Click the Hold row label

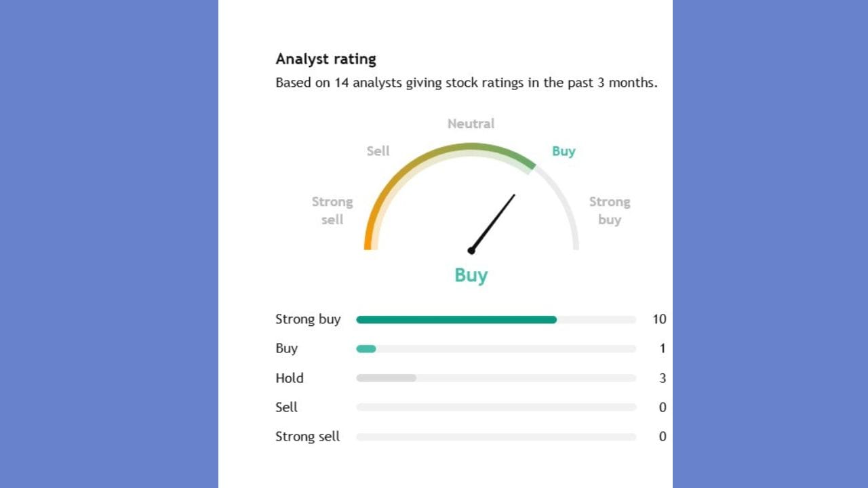click(290, 378)
